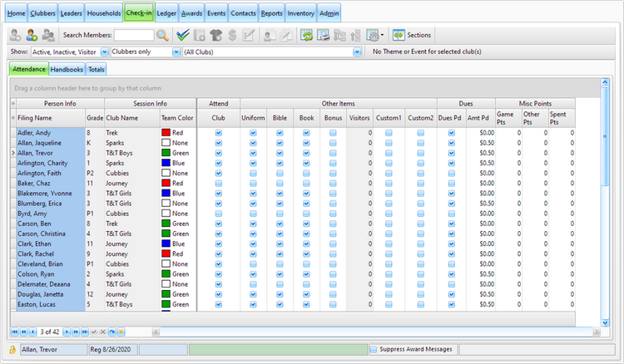This screenshot has height=364, width=624.
Task: Click the green refresh icon in toolbar
Action: [307, 36]
